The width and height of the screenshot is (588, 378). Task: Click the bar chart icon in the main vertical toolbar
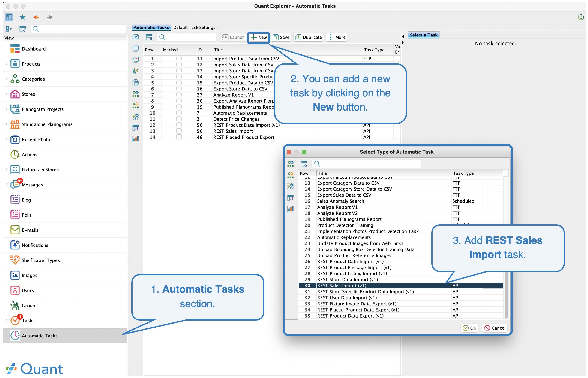click(x=135, y=139)
